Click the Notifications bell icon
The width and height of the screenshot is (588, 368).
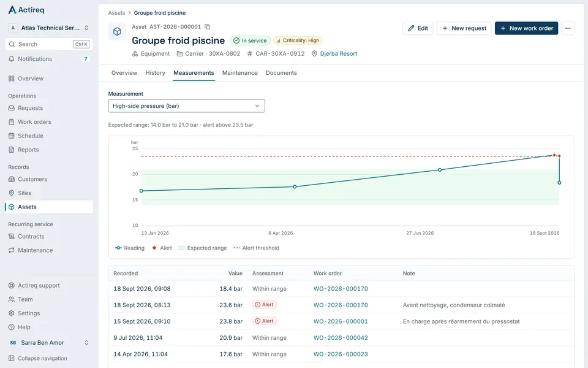12,59
